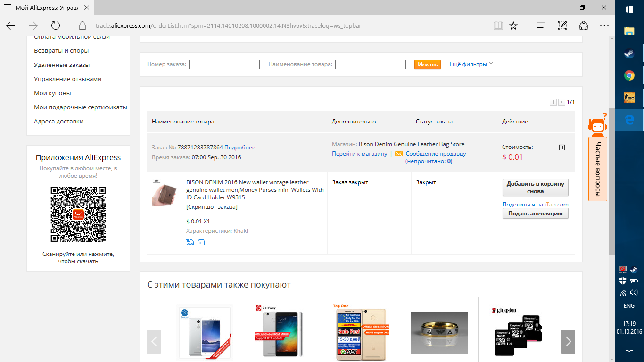Switch the ENG input language
The width and height of the screenshot is (644, 362).
click(629, 306)
